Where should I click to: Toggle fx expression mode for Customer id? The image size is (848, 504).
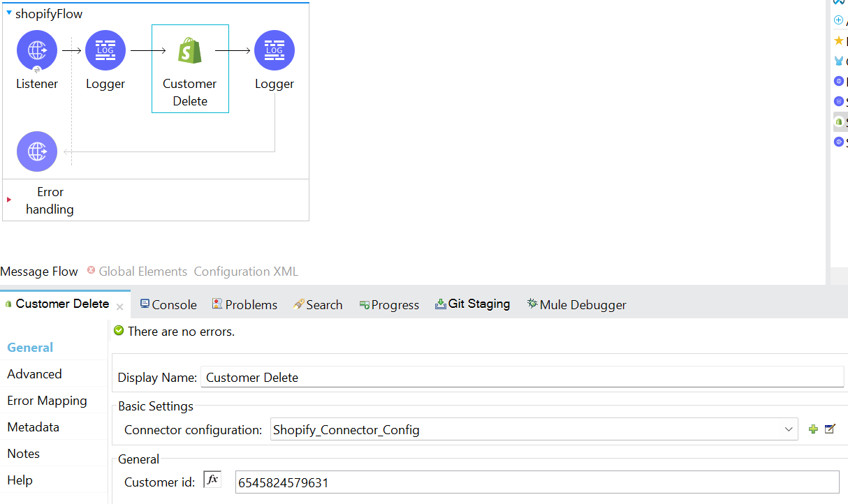(x=212, y=480)
